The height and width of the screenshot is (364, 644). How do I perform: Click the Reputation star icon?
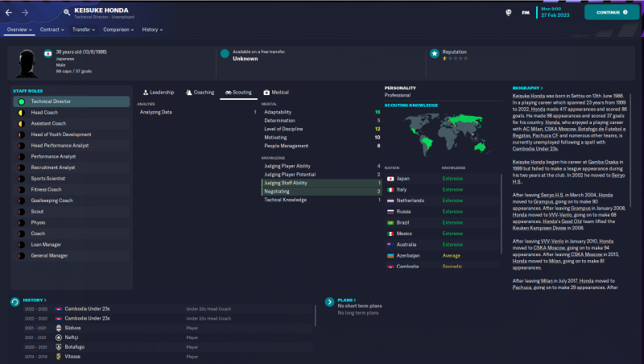tap(435, 55)
